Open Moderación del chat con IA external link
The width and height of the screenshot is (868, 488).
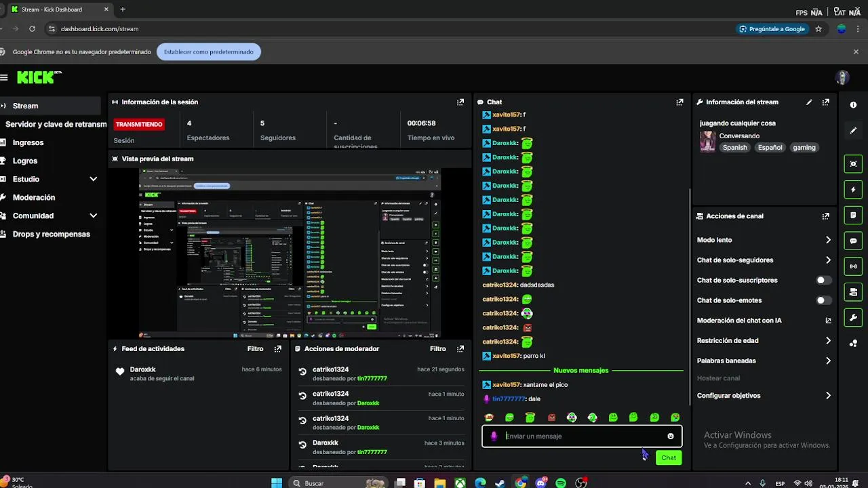pyautogui.click(x=828, y=321)
